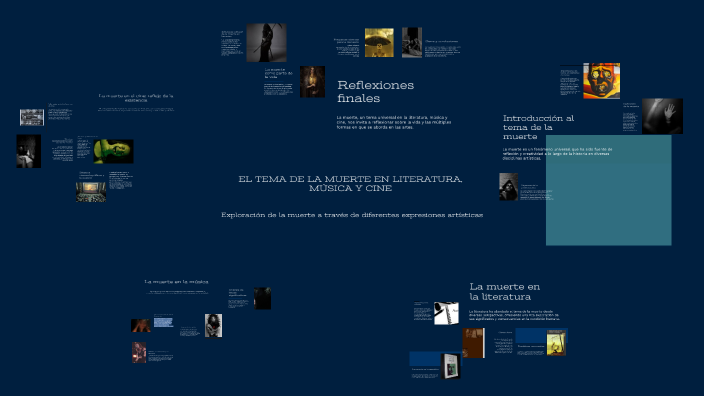This screenshot has width=704, height=396.
Task: Open the standing book cover on blue background
Action: click(450, 366)
